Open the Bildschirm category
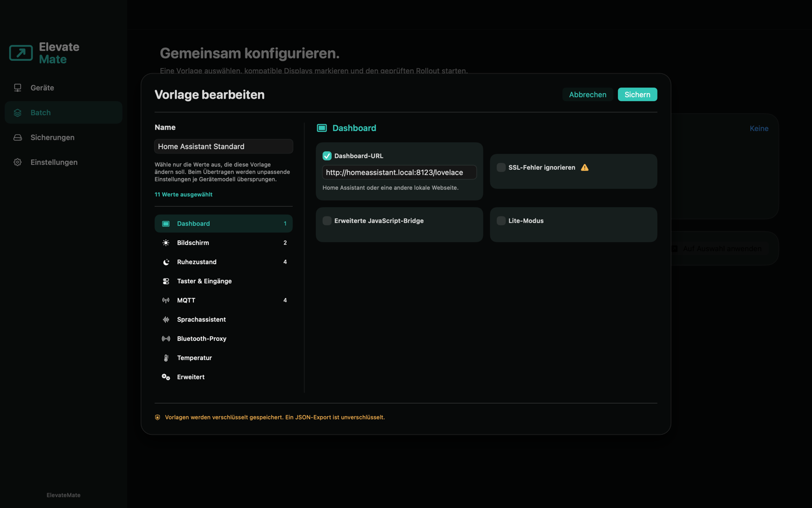 (x=223, y=243)
